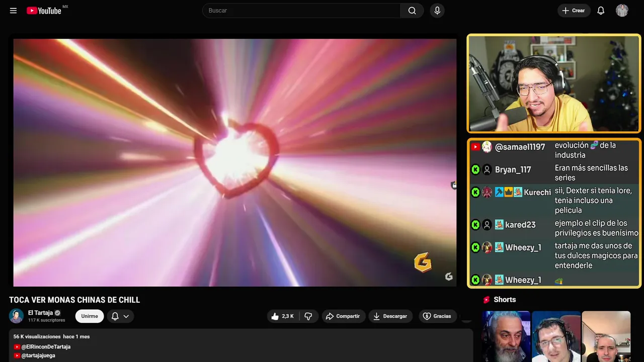
Task: Click the Buscar search field
Action: (x=301, y=11)
